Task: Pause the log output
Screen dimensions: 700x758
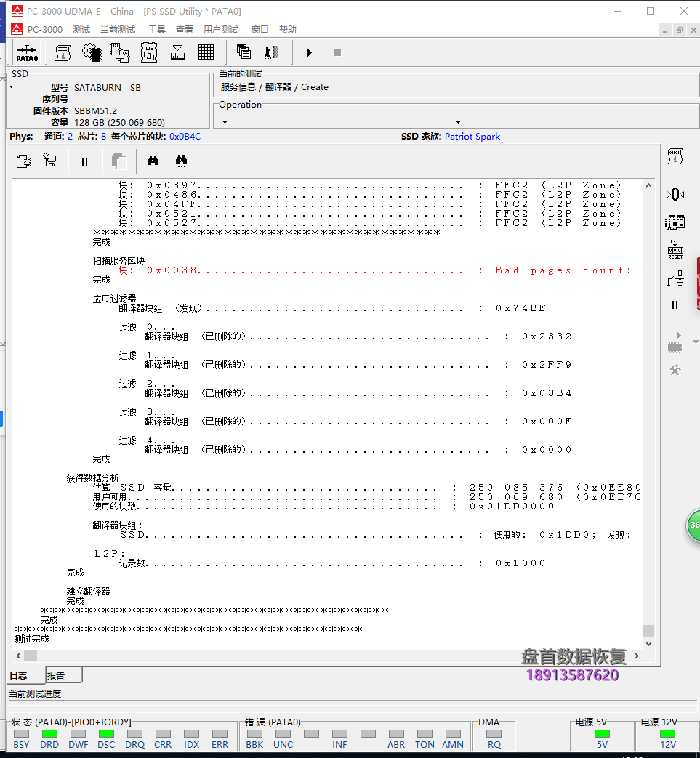Action: tap(84, 161)
